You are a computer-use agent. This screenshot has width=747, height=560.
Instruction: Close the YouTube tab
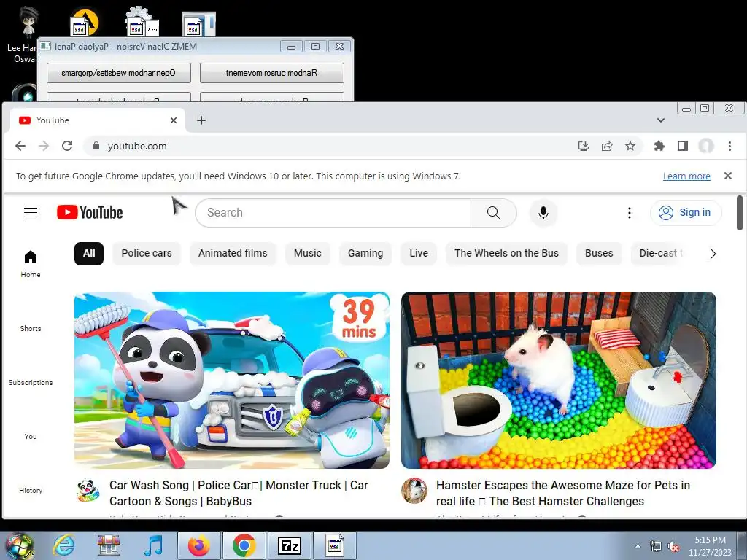(174, 120)
